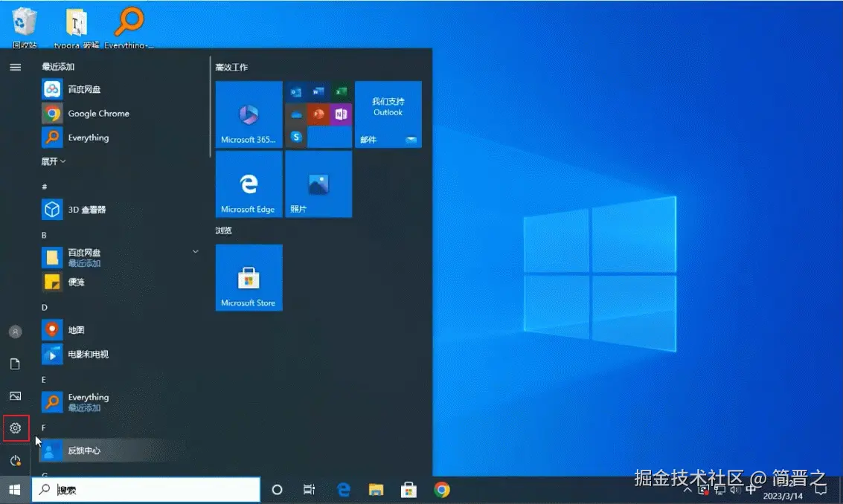Click the Windows Start button
The width and height of the screenshot is (843, 504).
pyautogui.click(x=15, y=489)
